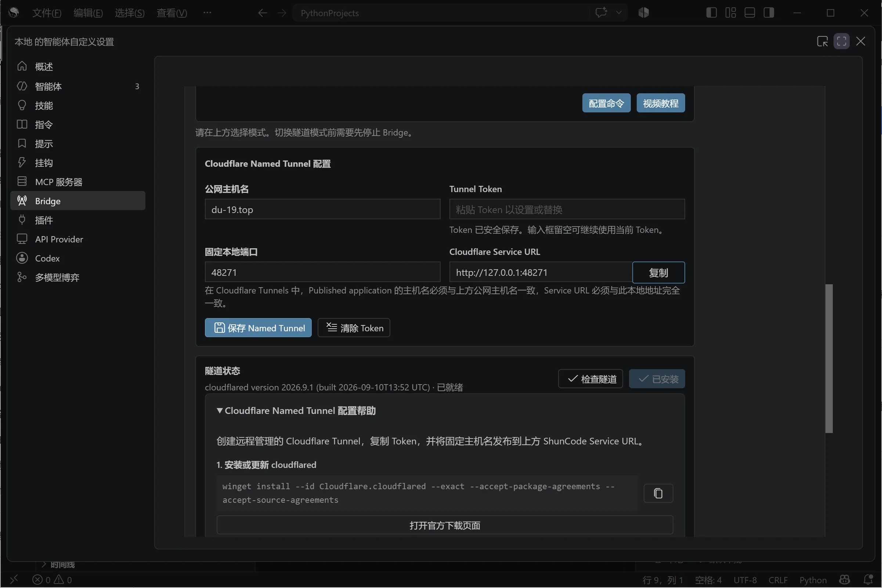
Task: Click 清除 Token button
Action: (x=354, y=328)
